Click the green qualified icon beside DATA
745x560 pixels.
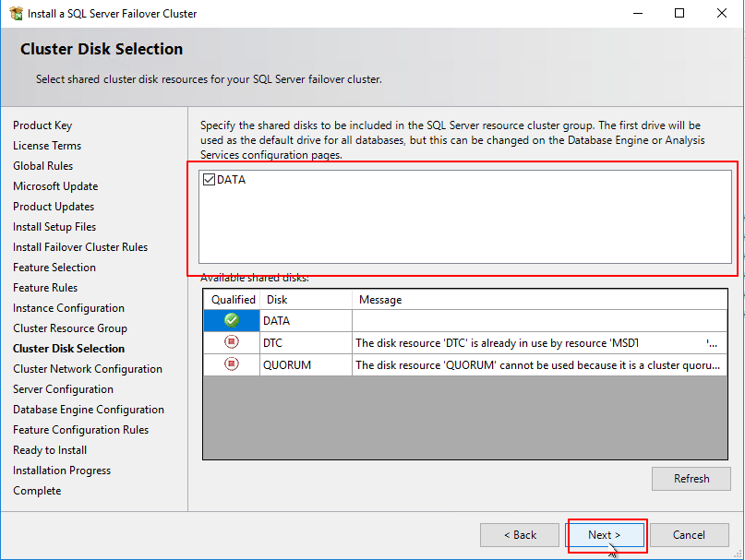pyautogui.click(x=232, y=320)
